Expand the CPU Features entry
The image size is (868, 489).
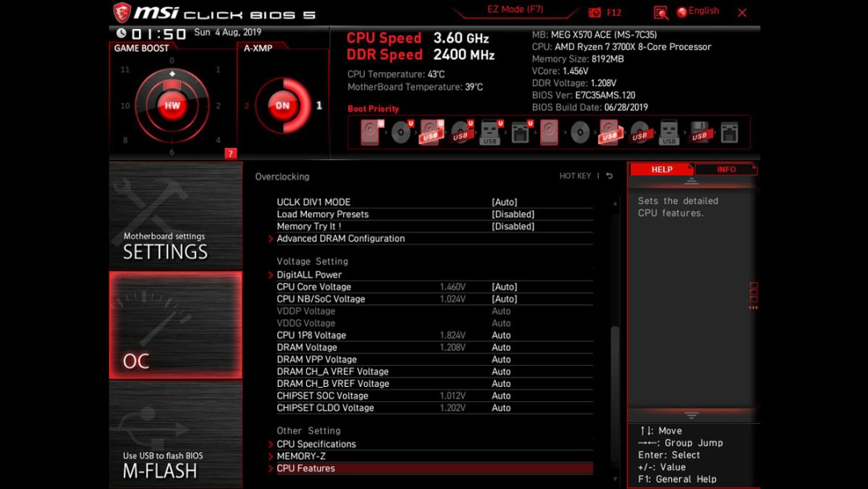coord(306,468)
